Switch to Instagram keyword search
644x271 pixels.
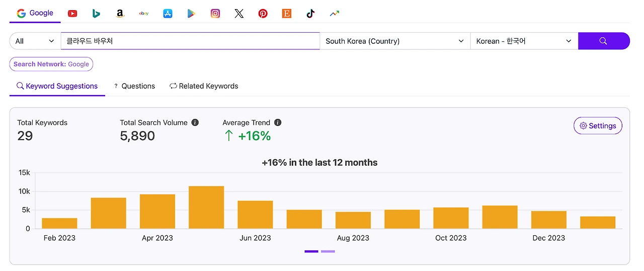pyautogui.click(x=215, y=14)
